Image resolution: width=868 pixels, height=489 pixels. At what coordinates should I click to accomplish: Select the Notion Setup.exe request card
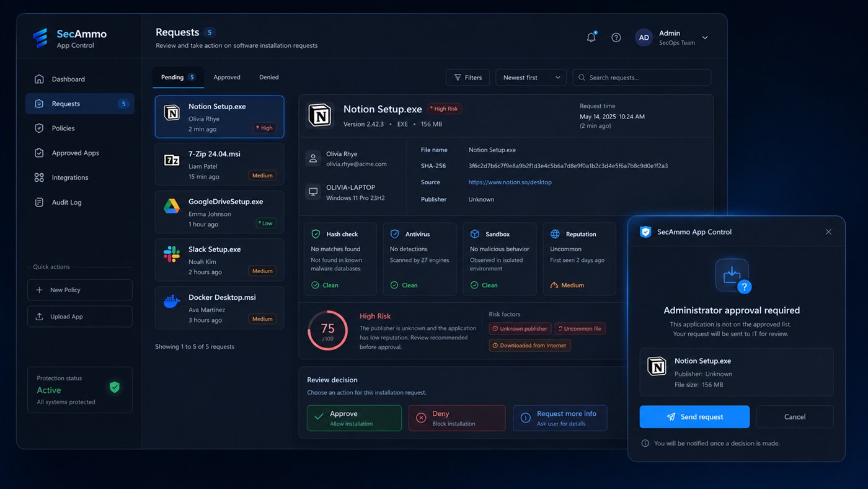219,117
